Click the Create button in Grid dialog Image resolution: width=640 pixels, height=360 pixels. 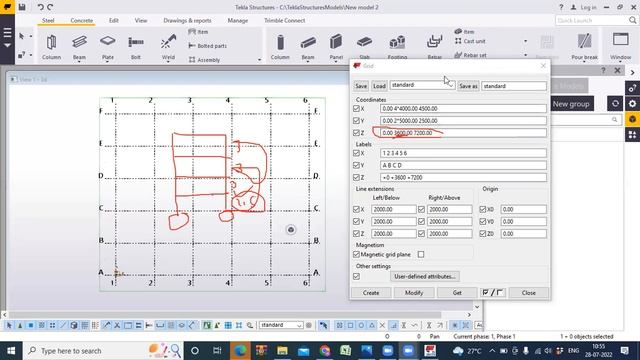(371, 293)
